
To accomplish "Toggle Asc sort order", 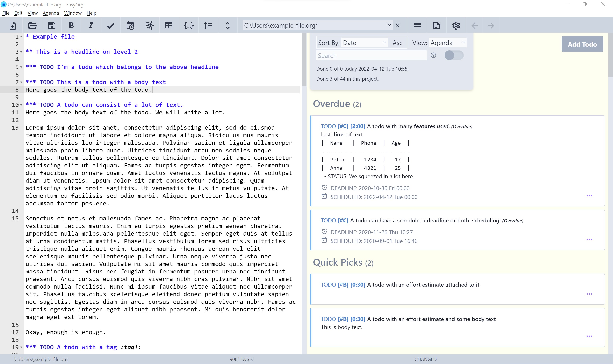I will [397, 43].
